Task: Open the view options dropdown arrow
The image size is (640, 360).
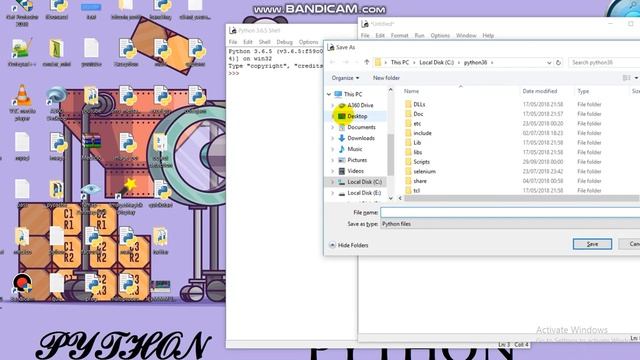Action: (636, 78)
